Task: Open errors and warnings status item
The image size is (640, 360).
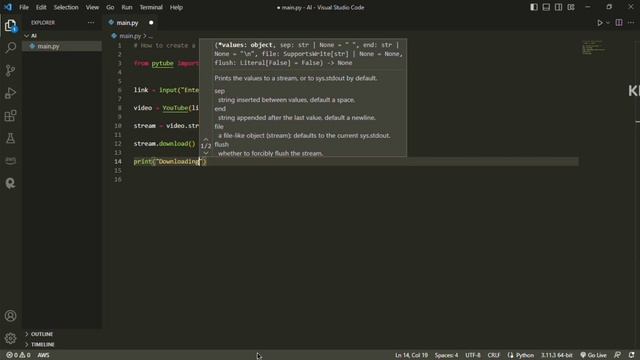Action: [18, 355]
